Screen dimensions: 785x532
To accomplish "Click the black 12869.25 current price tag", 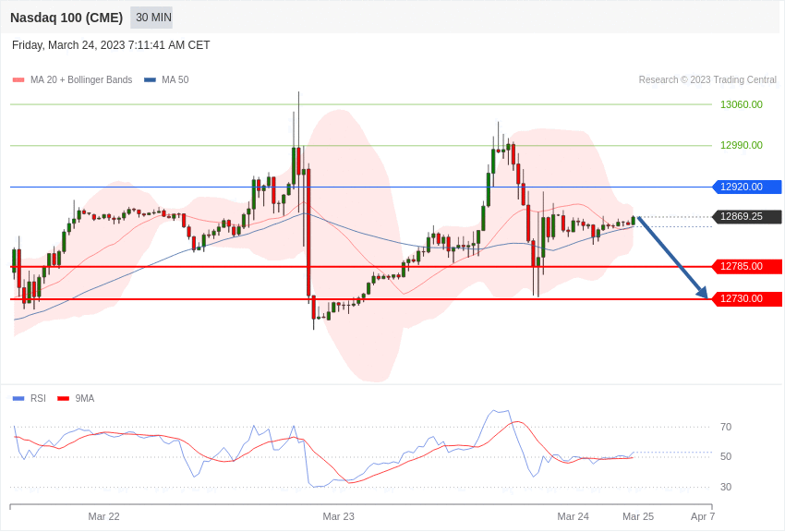I will pos(746,217).
